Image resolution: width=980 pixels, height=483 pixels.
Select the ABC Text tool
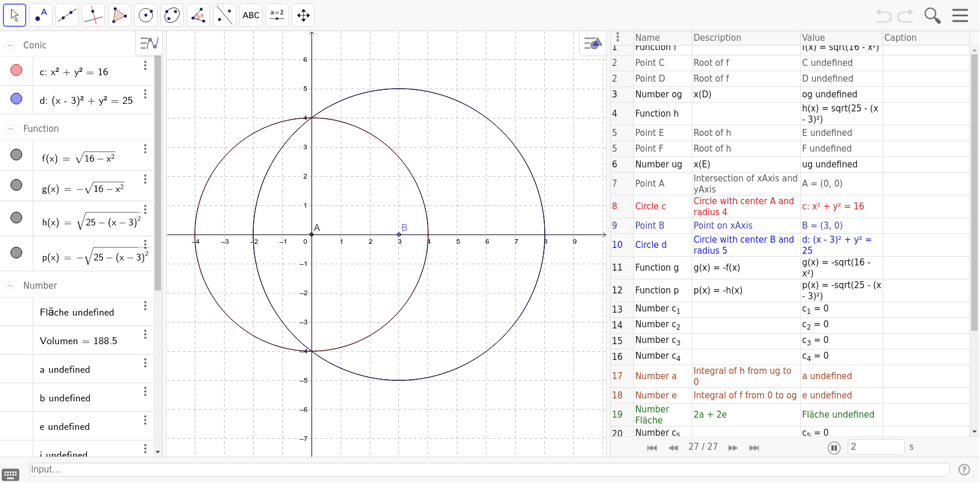tap(251, 15)
